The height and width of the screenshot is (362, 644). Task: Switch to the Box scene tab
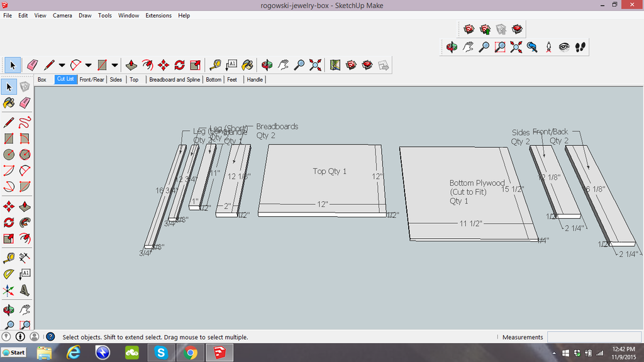click(x=42, y=80)
